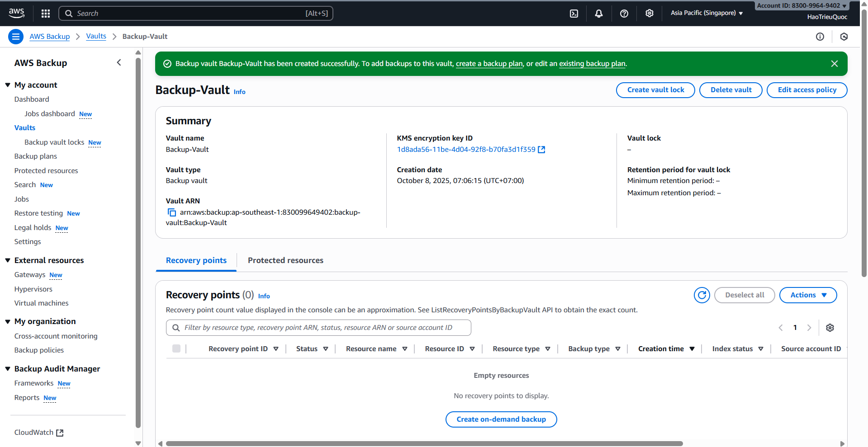Viewport: 868px width, 447px height.
Task: Open the AWS services grid menu
Action: point(45,13)
